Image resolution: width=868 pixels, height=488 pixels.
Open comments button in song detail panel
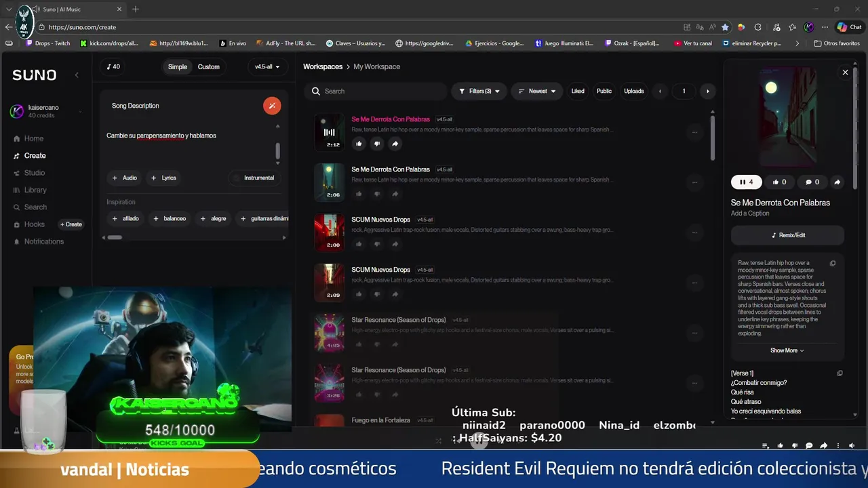[x=812, y=182]
